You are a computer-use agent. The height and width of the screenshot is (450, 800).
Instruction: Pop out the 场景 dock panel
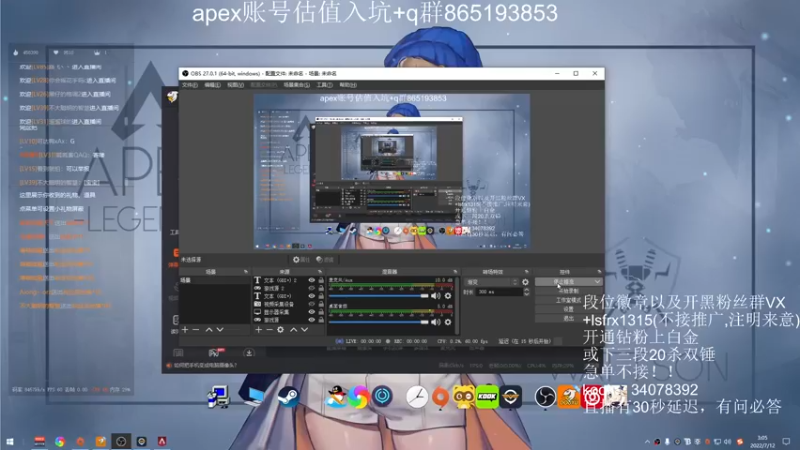pos(245,272)
